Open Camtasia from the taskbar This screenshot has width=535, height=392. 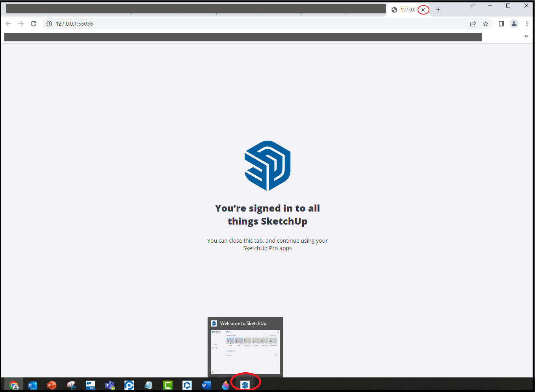[167, 385]
